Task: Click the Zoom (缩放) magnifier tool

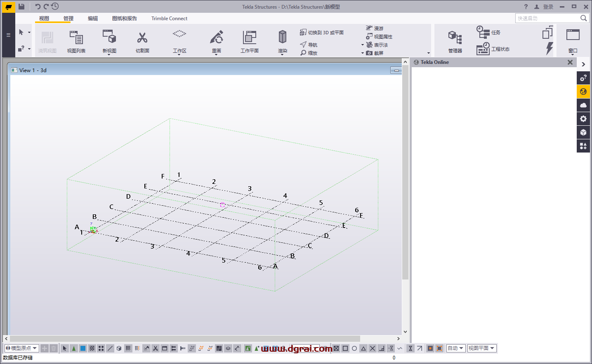Action: (x=309, y=53)
